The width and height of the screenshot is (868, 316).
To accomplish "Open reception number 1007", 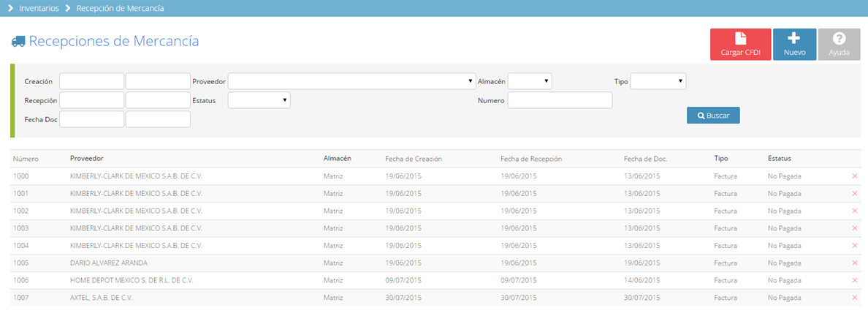I will (21, 297).
